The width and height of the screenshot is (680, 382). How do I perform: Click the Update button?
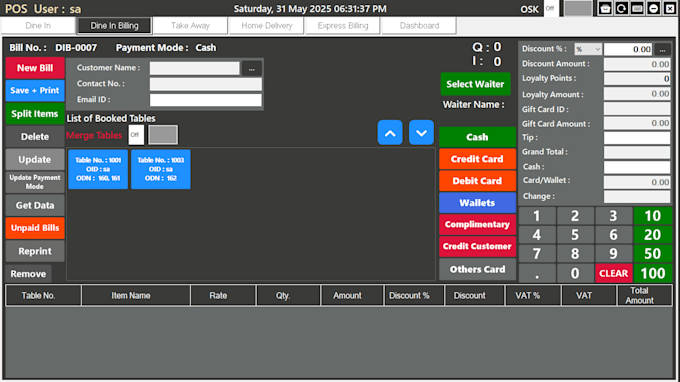coord(35,160)
